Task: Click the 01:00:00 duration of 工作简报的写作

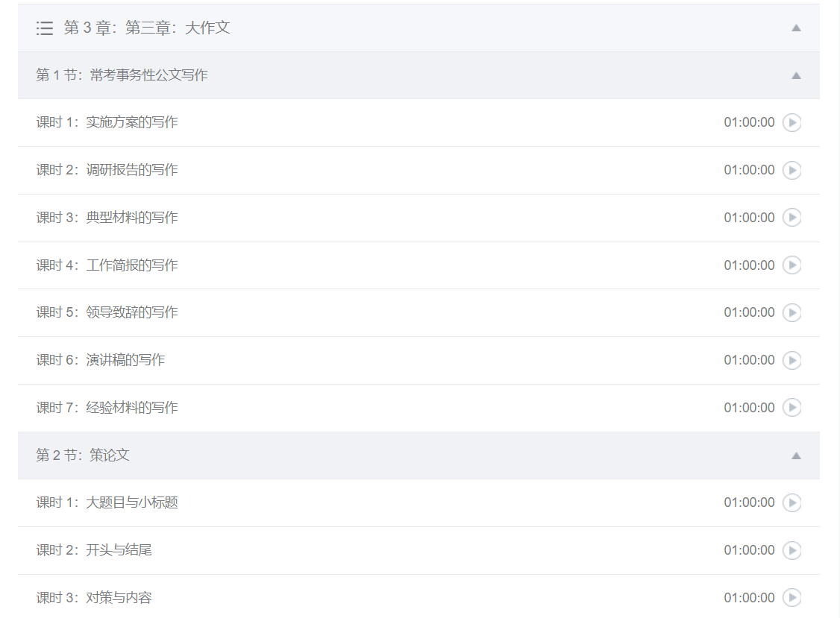Action: [750, 265]
